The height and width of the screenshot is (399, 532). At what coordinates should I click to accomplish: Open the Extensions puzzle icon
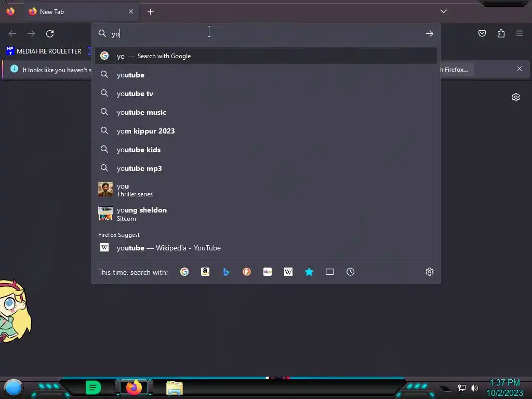[501, 33]
